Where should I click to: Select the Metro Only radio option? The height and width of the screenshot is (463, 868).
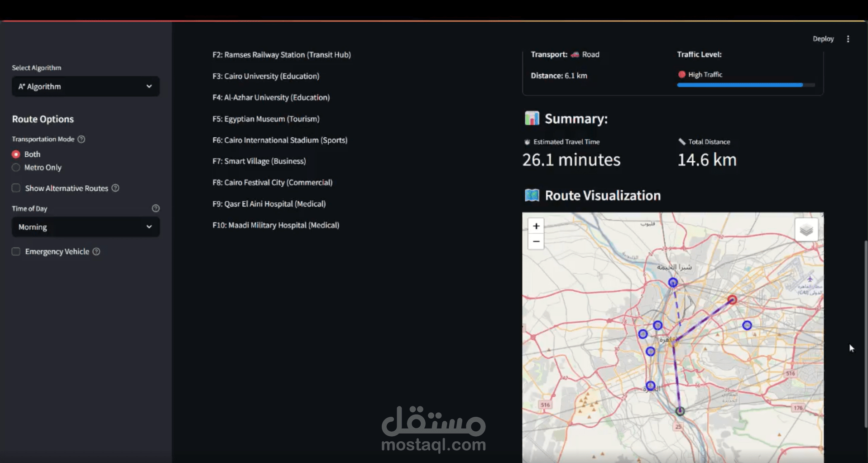tap(16, 168)
